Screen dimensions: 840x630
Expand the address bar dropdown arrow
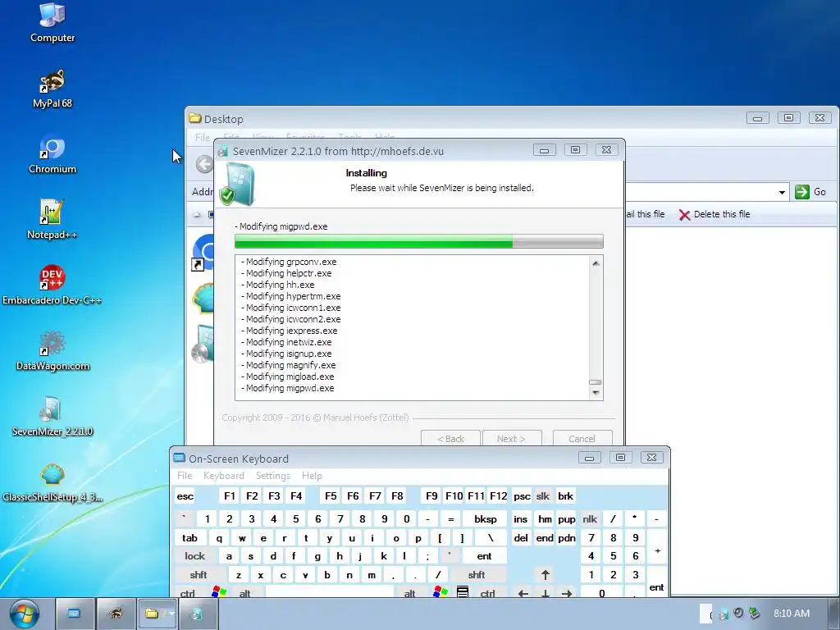point(782,192)
